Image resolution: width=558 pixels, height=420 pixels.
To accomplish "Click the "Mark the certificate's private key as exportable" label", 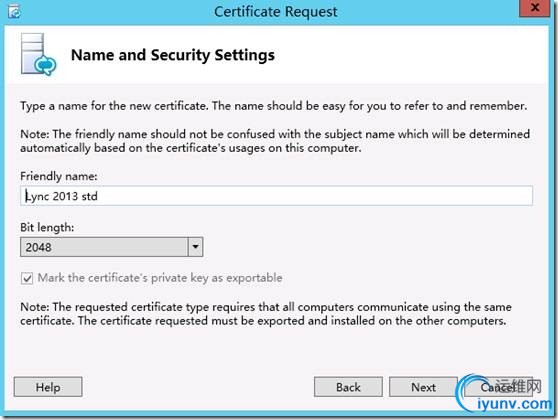I will [x=160, y=278].
